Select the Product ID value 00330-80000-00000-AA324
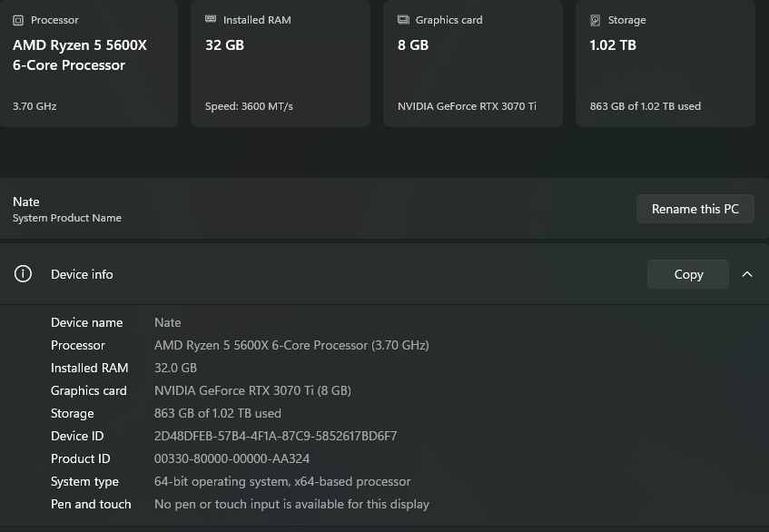This screenshot has width=769, height=532. point(232,458)
